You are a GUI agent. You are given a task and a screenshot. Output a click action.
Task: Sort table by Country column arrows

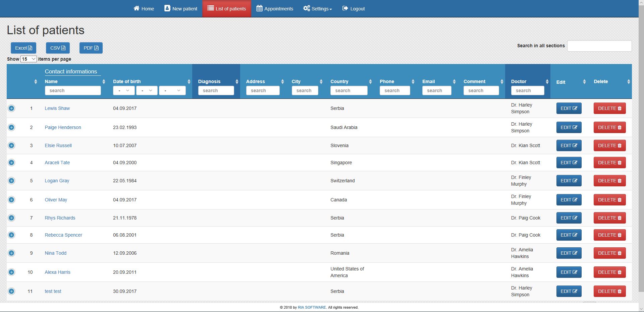tap(370, 82)
